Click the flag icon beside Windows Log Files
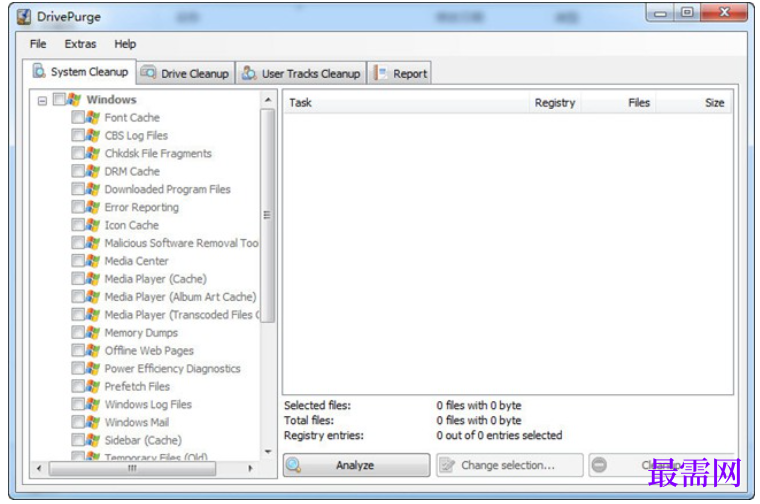Image resolution: width=760 pixels, height=504 pixels. tap(93, 404)
